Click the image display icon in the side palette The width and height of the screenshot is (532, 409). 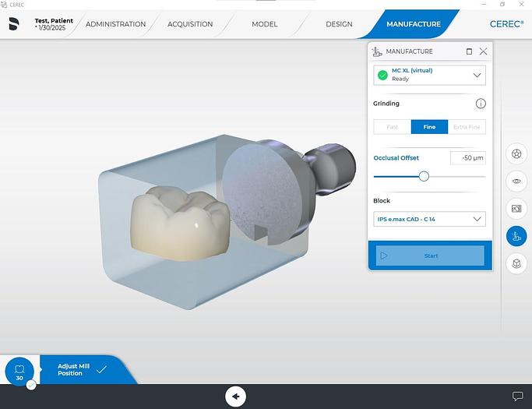pos(515,209)
